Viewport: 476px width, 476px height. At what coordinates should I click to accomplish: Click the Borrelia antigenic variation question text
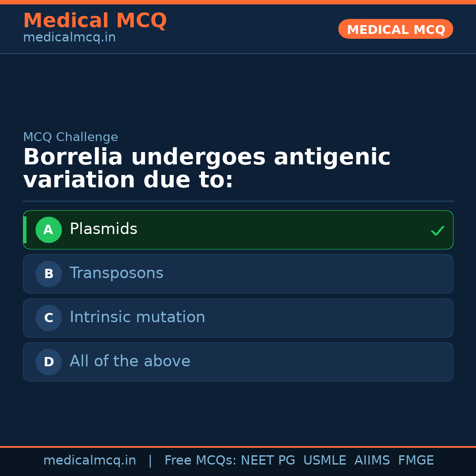(206, 168)
